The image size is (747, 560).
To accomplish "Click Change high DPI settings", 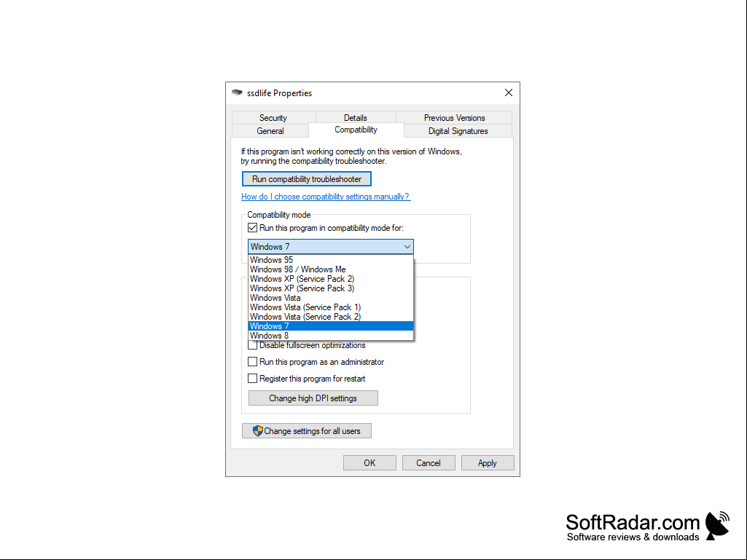I will point(313,398).
